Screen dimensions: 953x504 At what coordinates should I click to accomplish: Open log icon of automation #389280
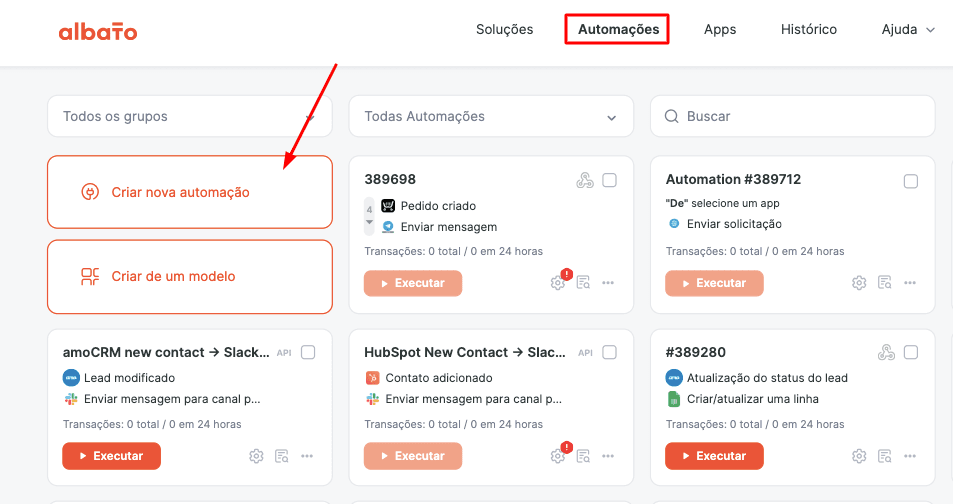pos(885,456)
